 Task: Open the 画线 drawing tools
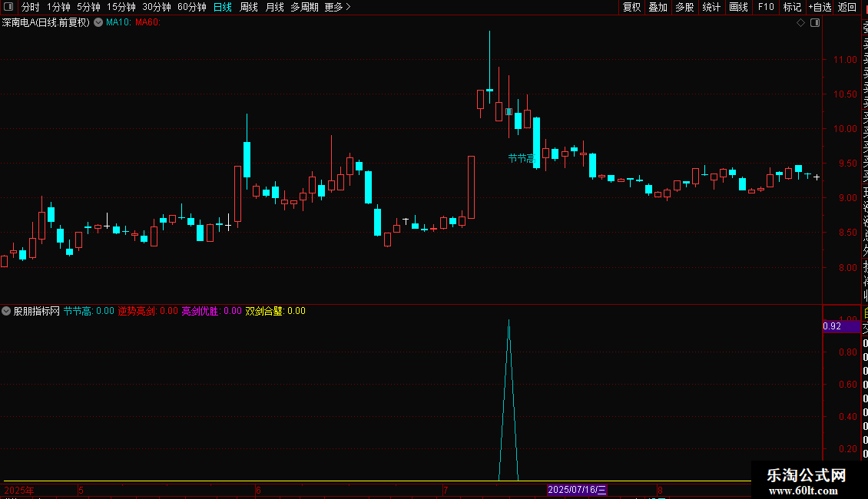pos(738,7)
